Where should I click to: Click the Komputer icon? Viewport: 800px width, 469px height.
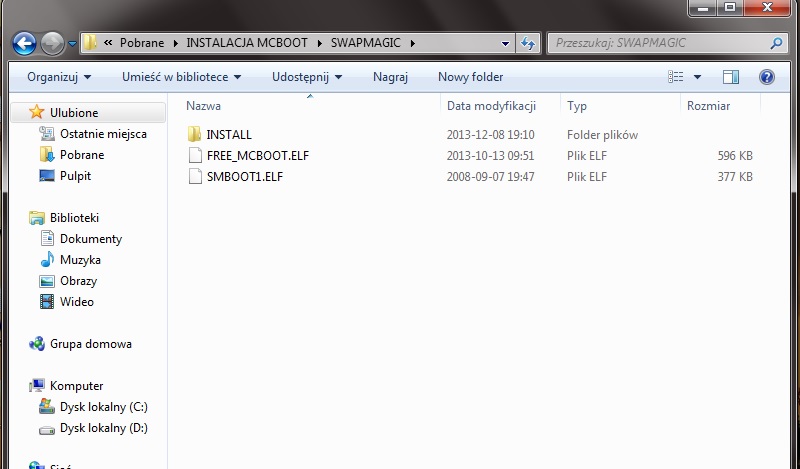pos(37,385)
